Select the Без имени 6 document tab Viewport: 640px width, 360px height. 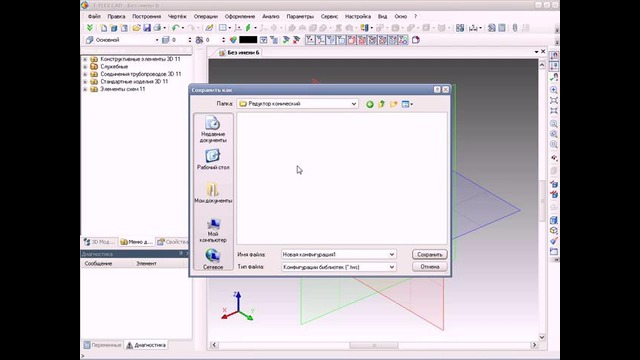pos(239,53)
